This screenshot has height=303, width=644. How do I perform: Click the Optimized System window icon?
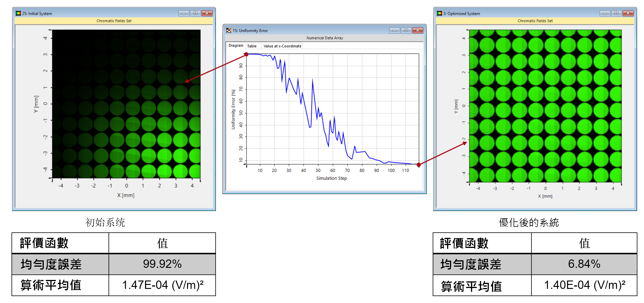pos(439,13)
